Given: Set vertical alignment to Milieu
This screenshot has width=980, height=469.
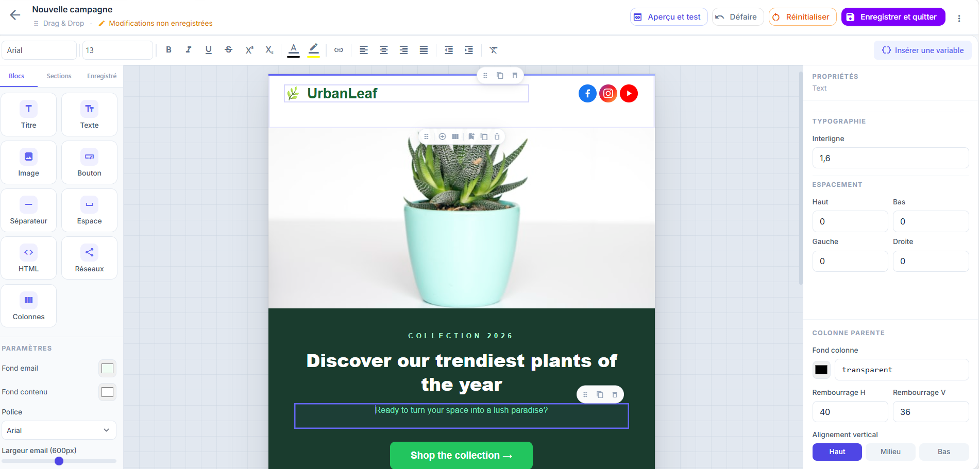Looking at the screenshot, I should (890, 451).
